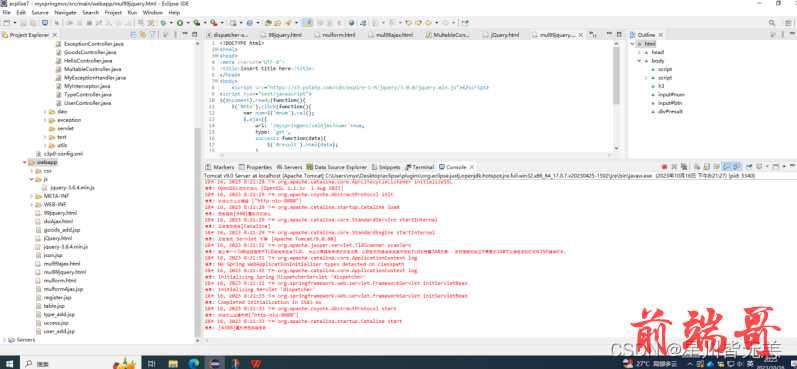Close the Outline view
The image size is (797, 369).
(x=662, y=35)
